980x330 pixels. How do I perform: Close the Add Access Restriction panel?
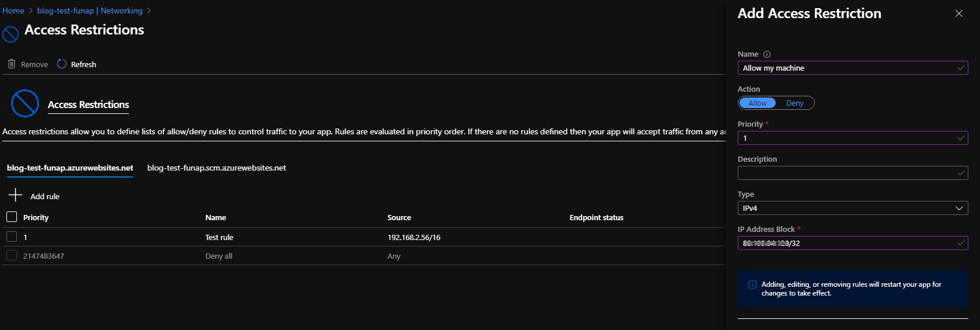click(958, 13)
